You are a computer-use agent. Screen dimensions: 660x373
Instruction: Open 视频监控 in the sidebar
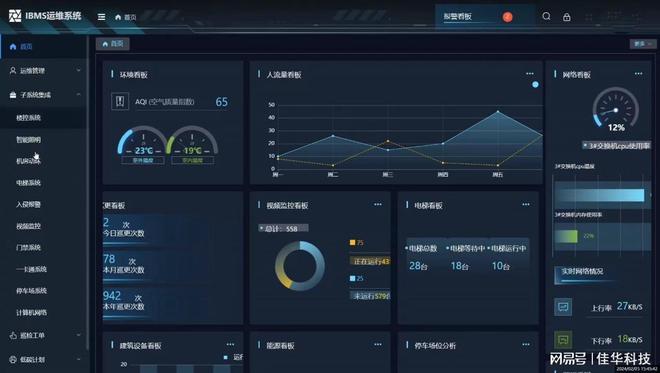[29, 226]
